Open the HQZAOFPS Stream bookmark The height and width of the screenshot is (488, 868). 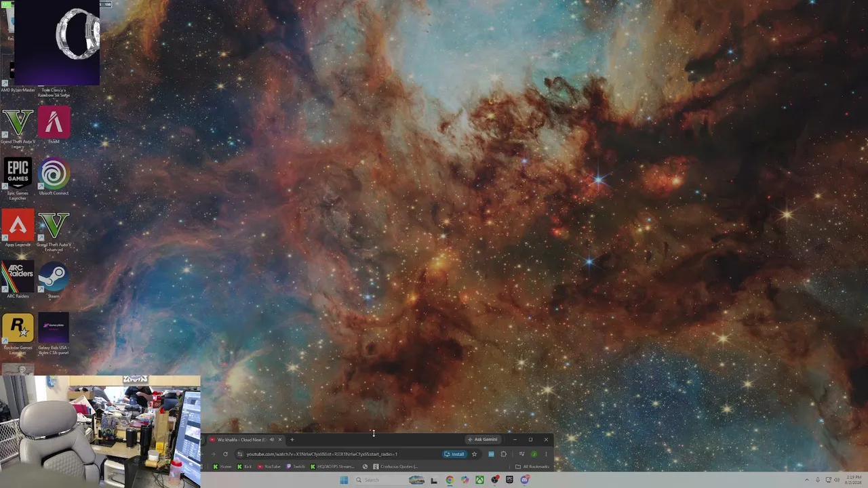point(332,466)
